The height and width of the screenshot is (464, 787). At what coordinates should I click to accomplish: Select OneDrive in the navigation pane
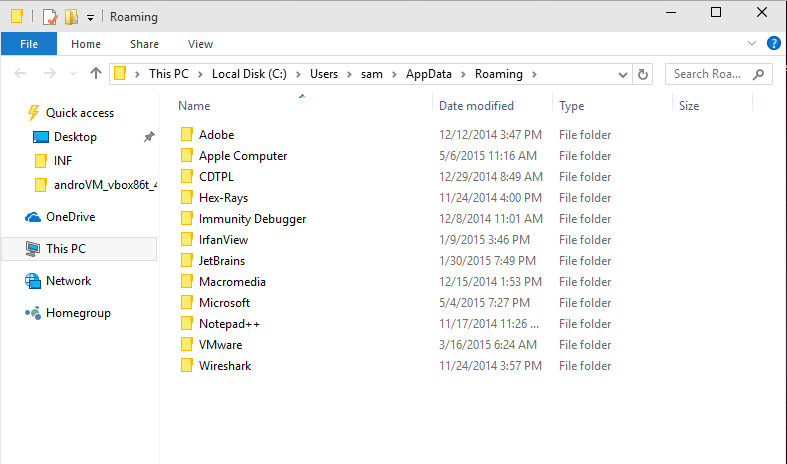point(70,217)
